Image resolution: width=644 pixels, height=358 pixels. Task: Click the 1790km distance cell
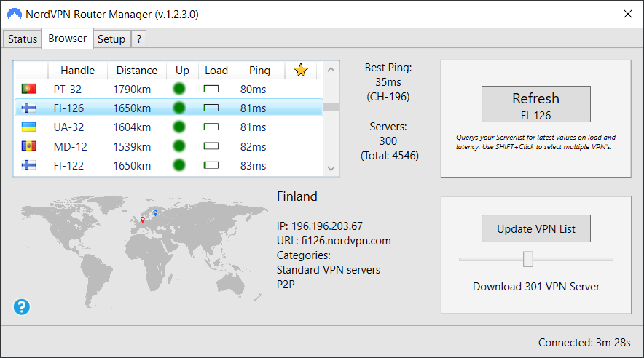132,89
